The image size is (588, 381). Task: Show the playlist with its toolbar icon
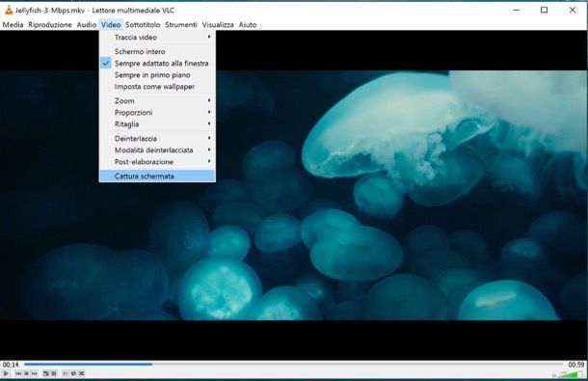click(x=66, y=373)
